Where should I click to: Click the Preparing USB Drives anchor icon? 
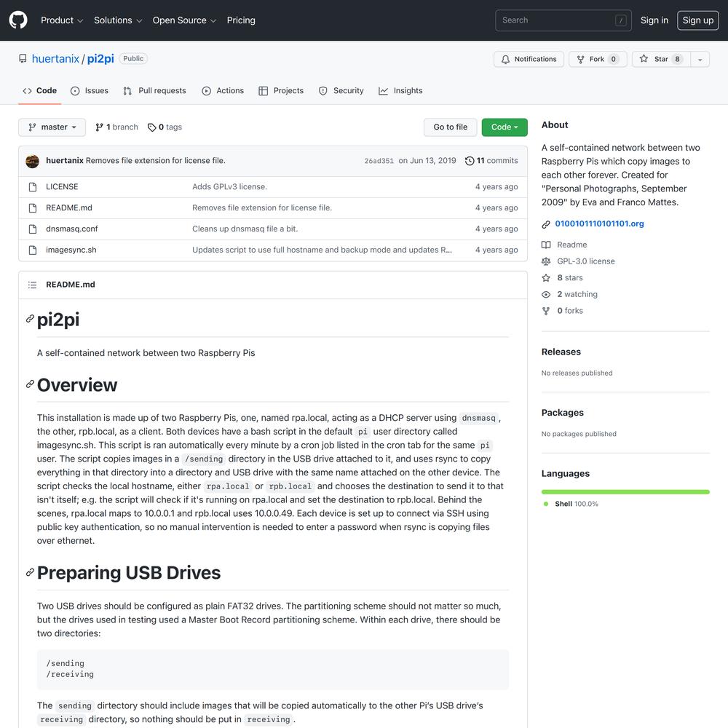30,572
